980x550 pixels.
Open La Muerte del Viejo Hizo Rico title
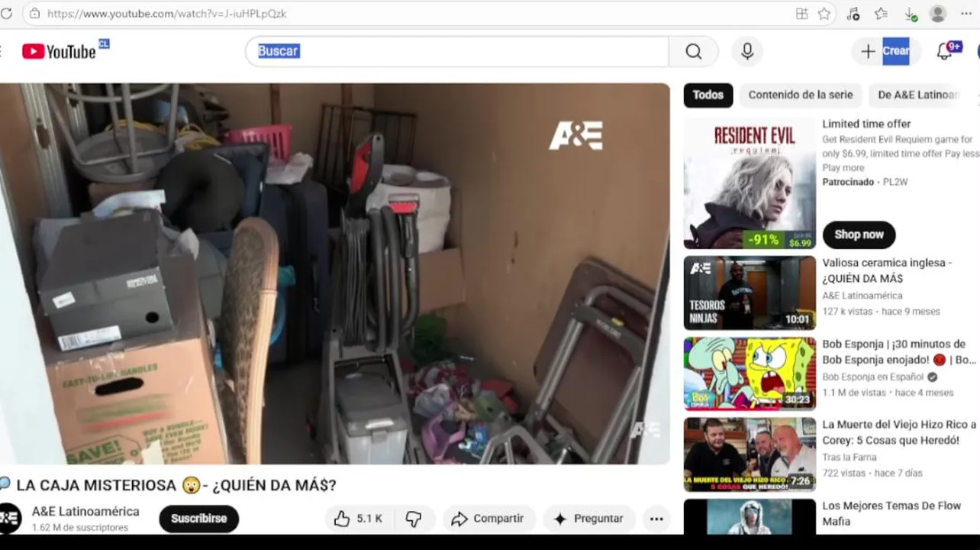(899, 432)
